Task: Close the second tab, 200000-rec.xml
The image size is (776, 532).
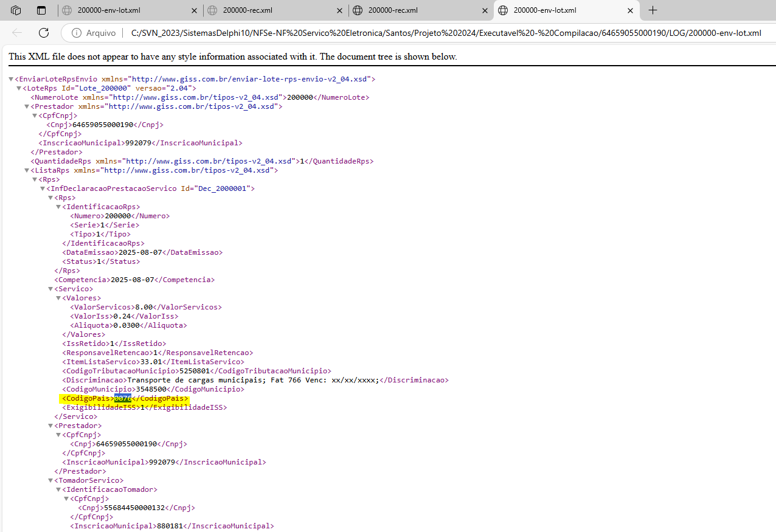Action: [339, 10]
